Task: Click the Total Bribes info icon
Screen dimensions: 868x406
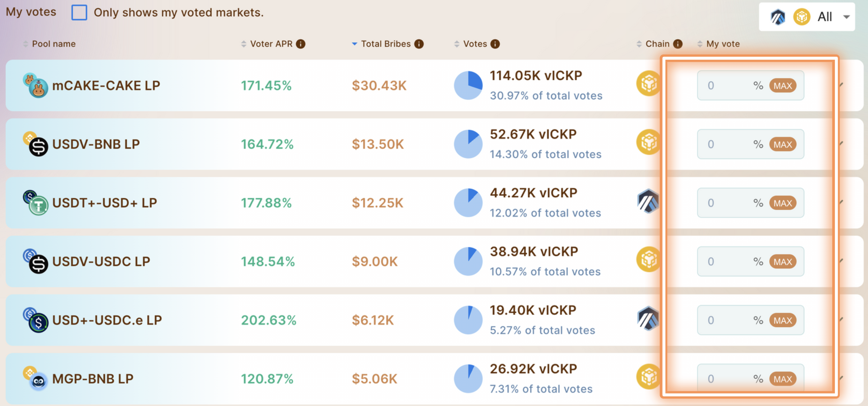Action: click(419, 44)
